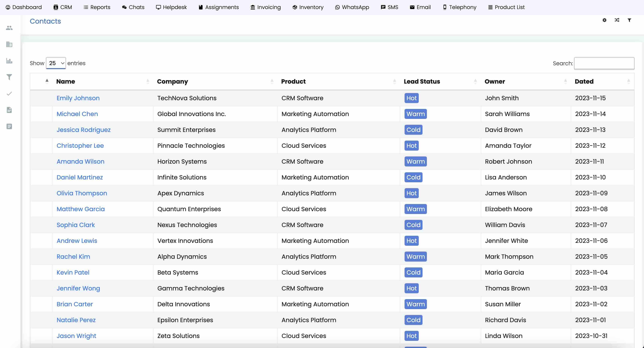Open the entries-per-page 25 dropdown

tap(56, 63)
